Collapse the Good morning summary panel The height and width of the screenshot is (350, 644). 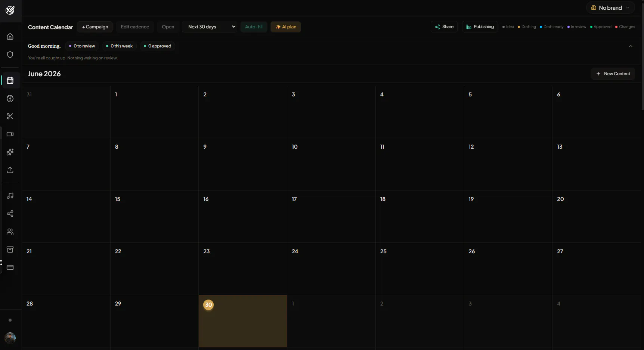631,46
